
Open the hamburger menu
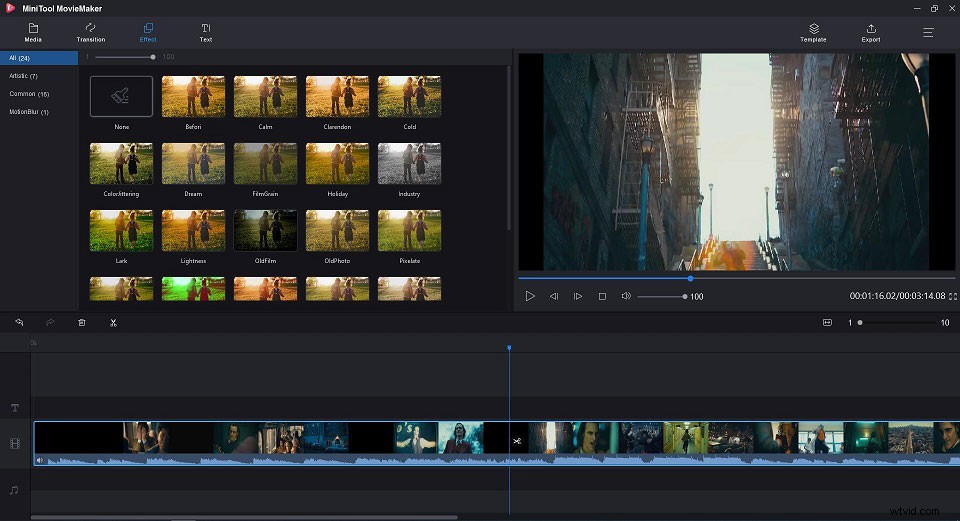click(x=928, y=32)
